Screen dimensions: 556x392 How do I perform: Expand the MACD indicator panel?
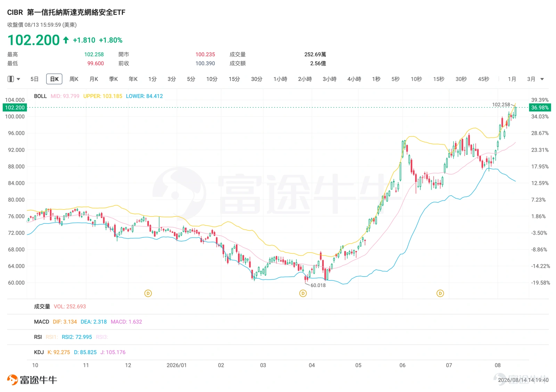click(42, 322)
